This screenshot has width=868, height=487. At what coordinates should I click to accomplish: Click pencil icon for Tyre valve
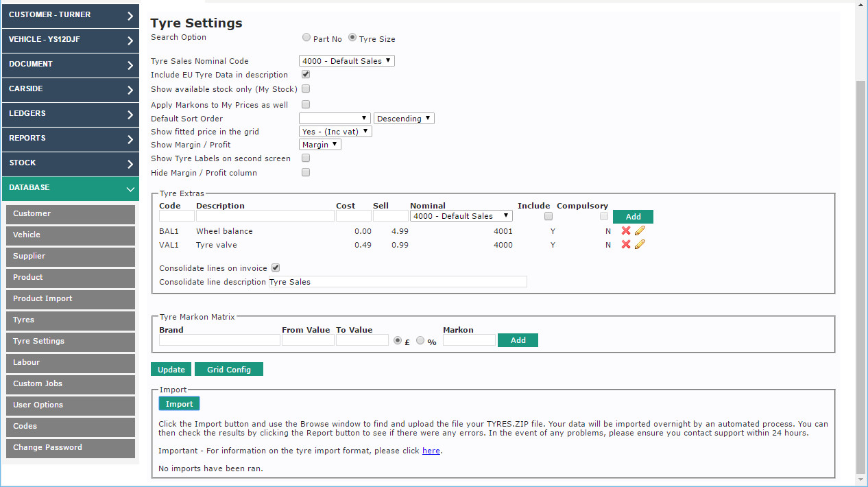tap(640, 245)
